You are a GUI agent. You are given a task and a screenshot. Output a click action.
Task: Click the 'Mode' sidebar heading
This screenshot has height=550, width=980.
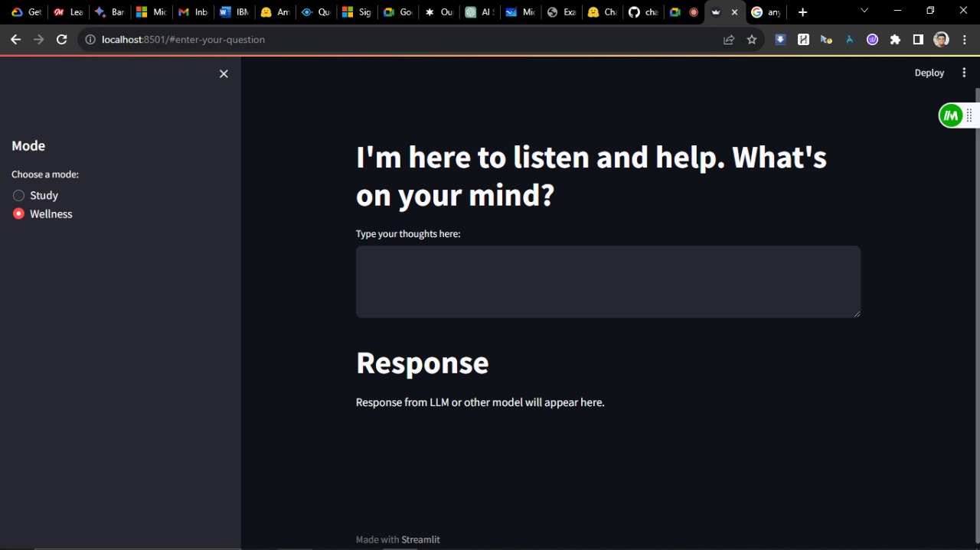(28, 146)
